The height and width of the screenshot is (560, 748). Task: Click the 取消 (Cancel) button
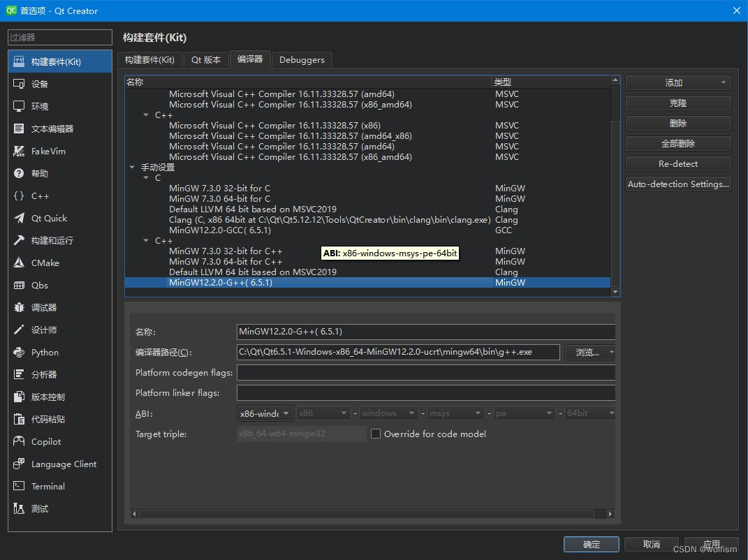click(x=651, y=544)
